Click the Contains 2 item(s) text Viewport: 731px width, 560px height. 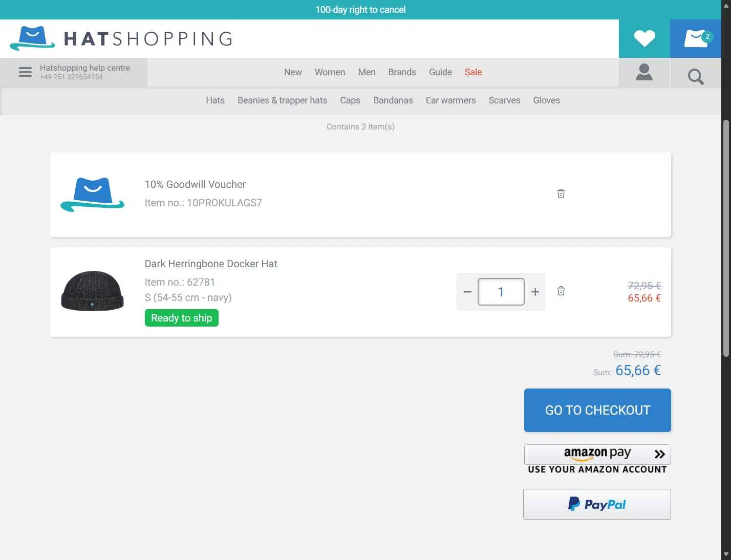point(360,126)
